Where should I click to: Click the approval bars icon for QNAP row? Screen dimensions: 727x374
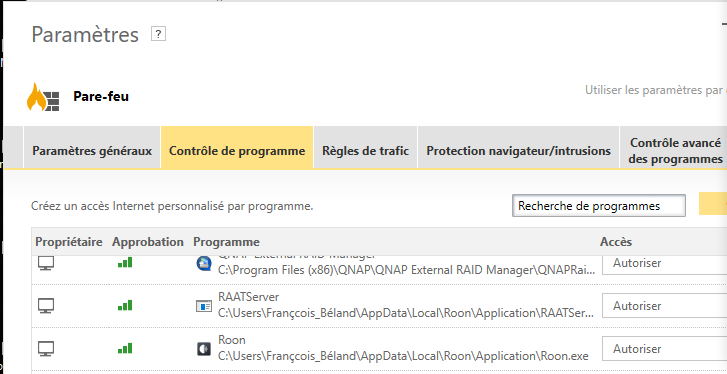[x=125, y=263]
